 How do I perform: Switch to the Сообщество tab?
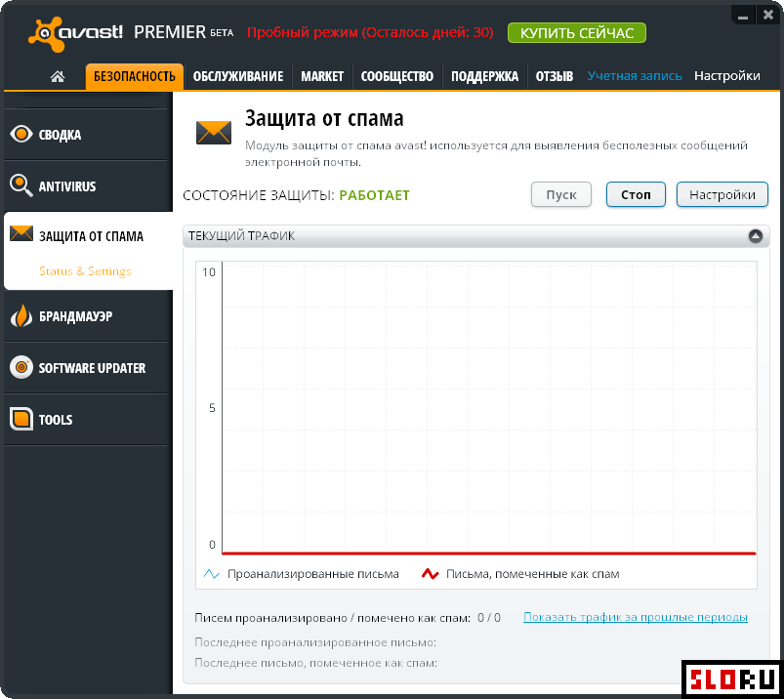(397, 76)
